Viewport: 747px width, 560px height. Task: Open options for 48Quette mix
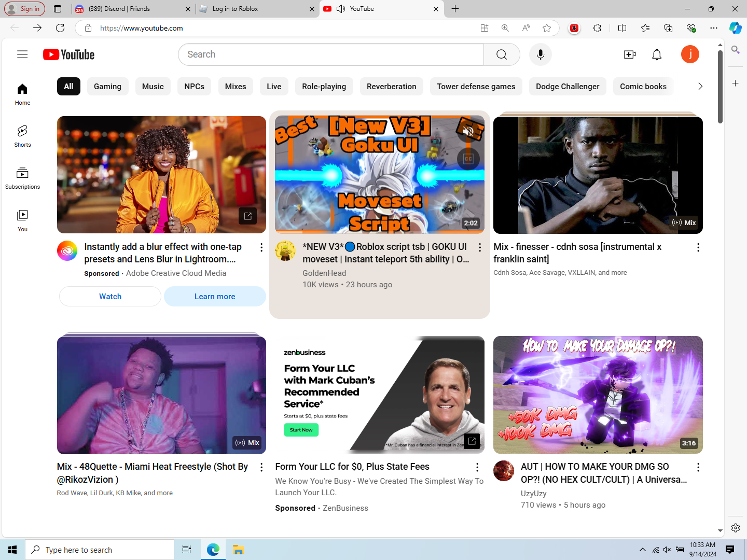click(261, 467)
